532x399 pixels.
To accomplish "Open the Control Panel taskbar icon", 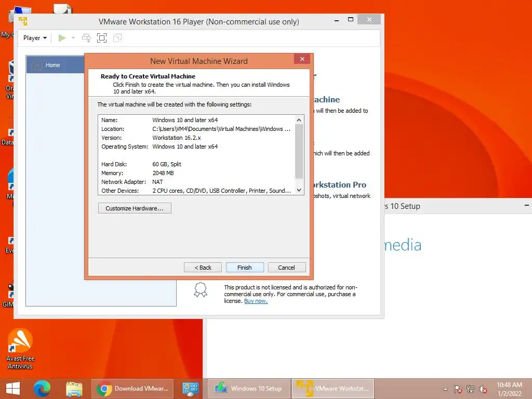I will point(190,389).
